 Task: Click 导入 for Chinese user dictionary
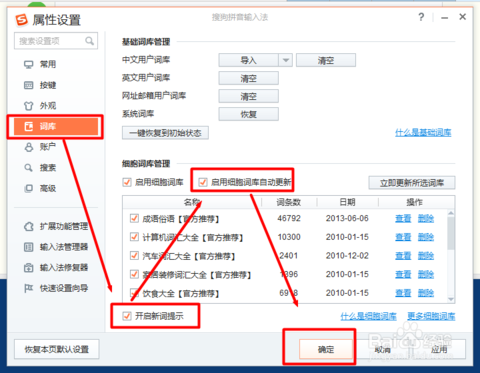pos(249,60)
